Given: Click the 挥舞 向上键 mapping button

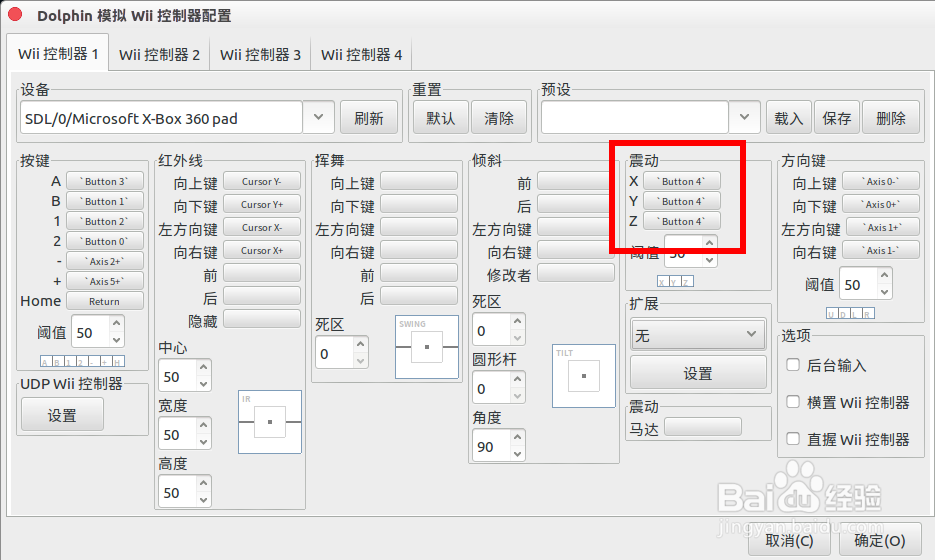Looking at the screenshot, I should pos(419,181).
